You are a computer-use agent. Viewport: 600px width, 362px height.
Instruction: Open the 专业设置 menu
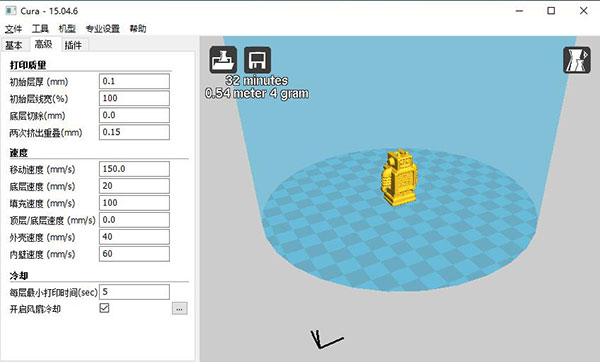click(x=103, y=29)
